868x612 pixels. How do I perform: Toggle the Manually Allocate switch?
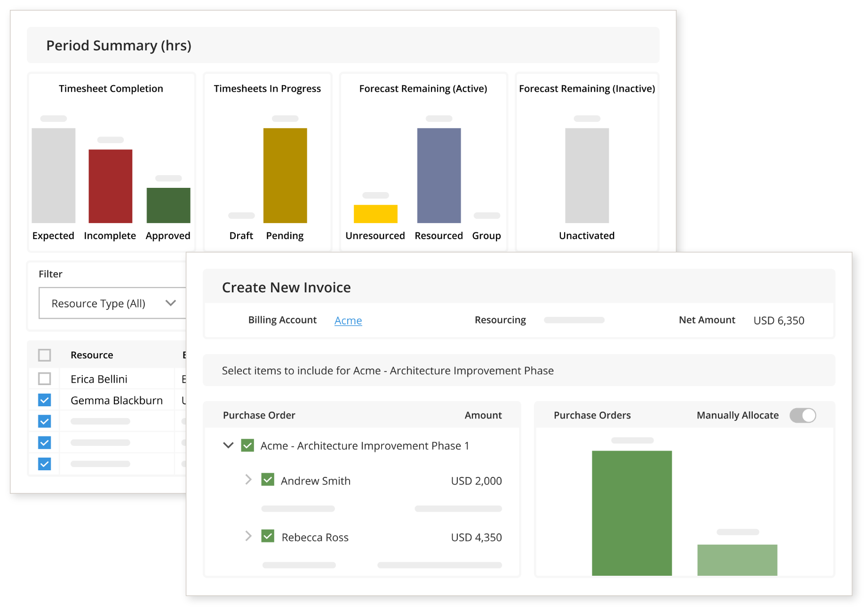click(803, 415)
